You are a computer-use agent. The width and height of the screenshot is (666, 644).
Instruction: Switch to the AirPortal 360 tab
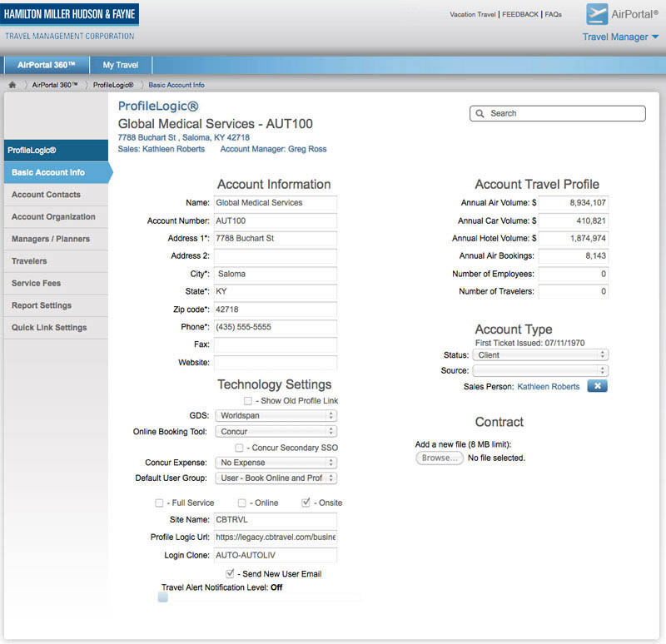coord(47,66)
